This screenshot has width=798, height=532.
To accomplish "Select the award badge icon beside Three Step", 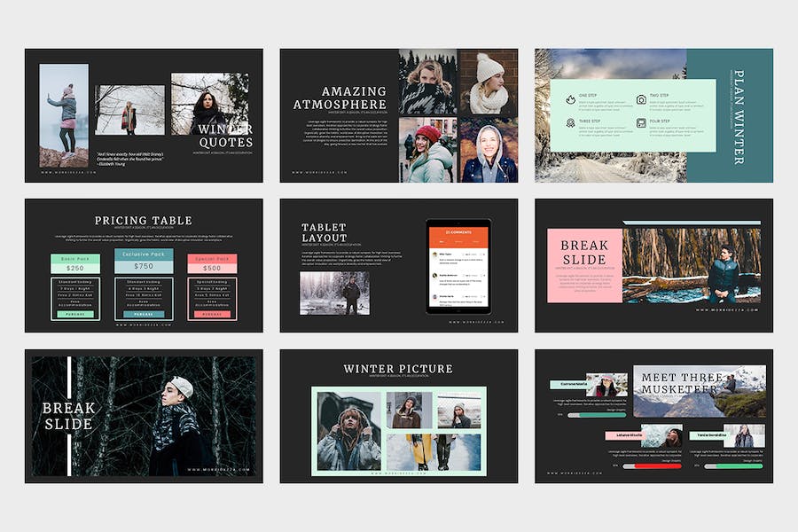I will click(568, 123).
